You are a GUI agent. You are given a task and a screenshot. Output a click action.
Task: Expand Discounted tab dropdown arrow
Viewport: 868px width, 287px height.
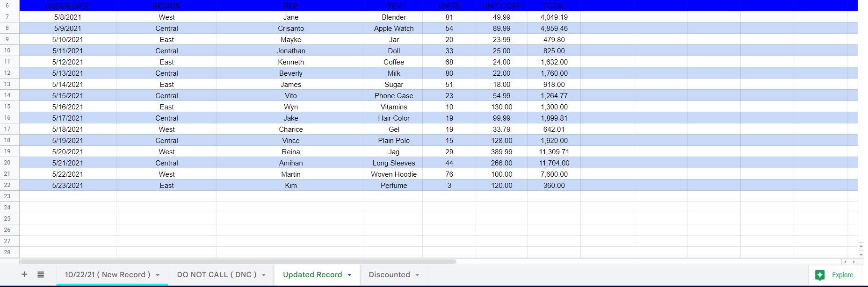417,275
